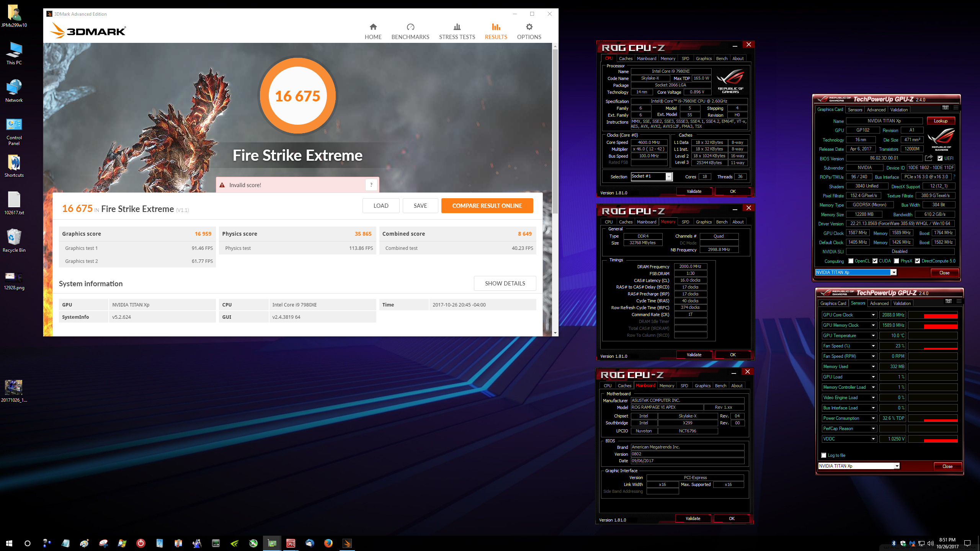Open the 3DMark HOME icon
Image resolution: width=980 pixels, height=551 pixels.
(373, 27)
